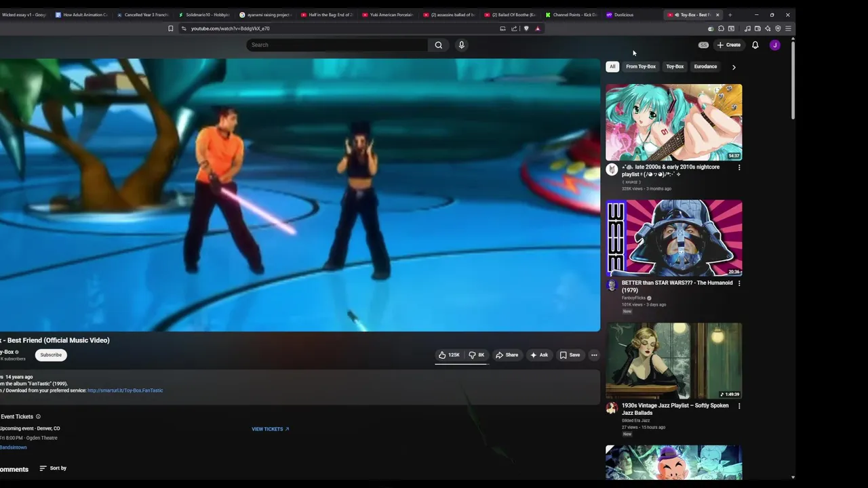Click the thumbs-down dislike icon

472,354
